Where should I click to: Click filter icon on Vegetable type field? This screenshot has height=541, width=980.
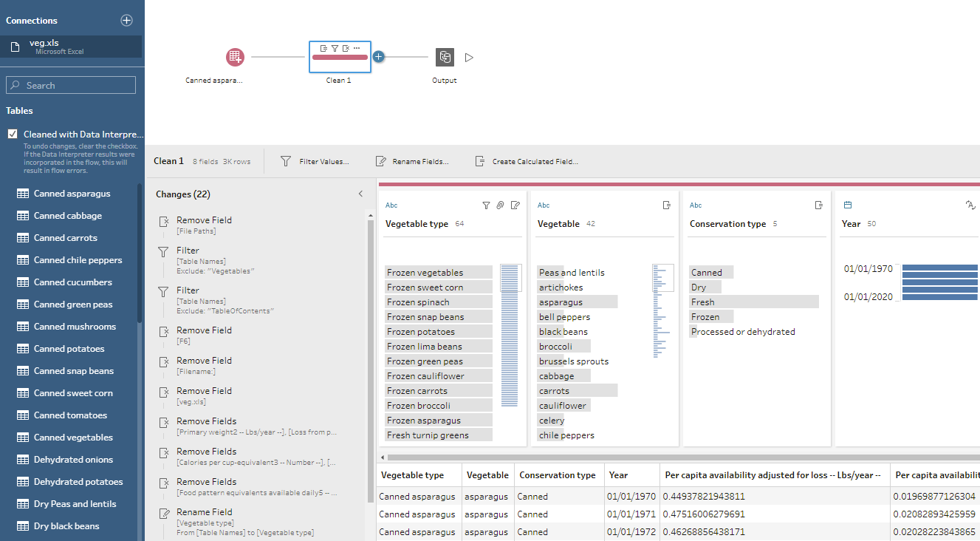pos(486,205)
